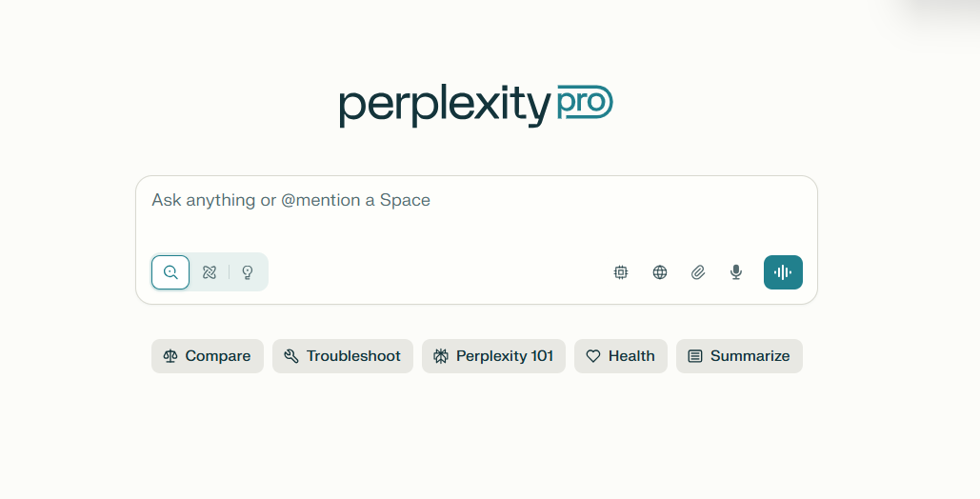Image resolution: width=980 pixels, height=499 pixels.
Task: Launch voice mode with waveform button
Action: (783, 272)
